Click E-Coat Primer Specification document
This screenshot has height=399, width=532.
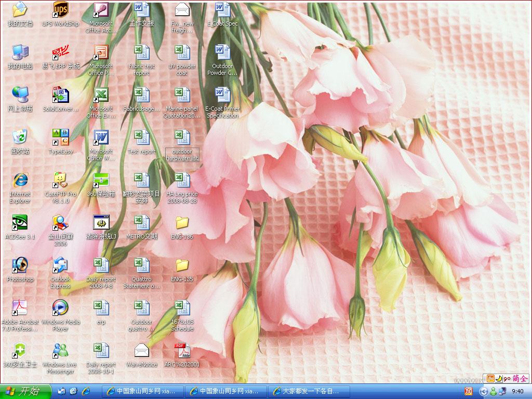(x=222, y=103)
